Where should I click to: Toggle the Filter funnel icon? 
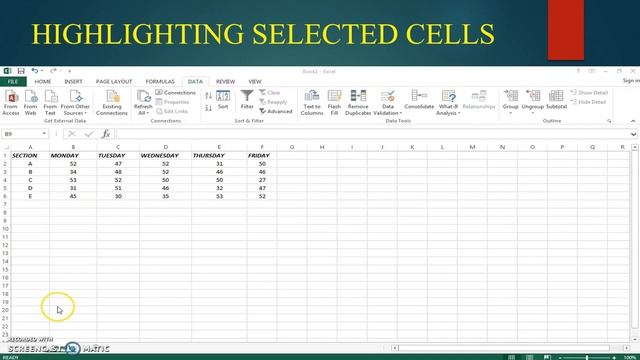(247, 100)
